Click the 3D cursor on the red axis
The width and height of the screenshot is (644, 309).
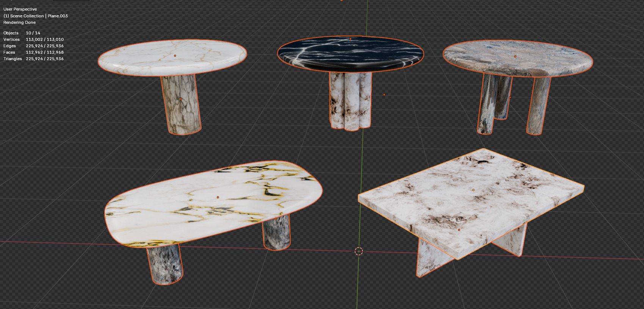pyautogui.click(x=359, y=251)
